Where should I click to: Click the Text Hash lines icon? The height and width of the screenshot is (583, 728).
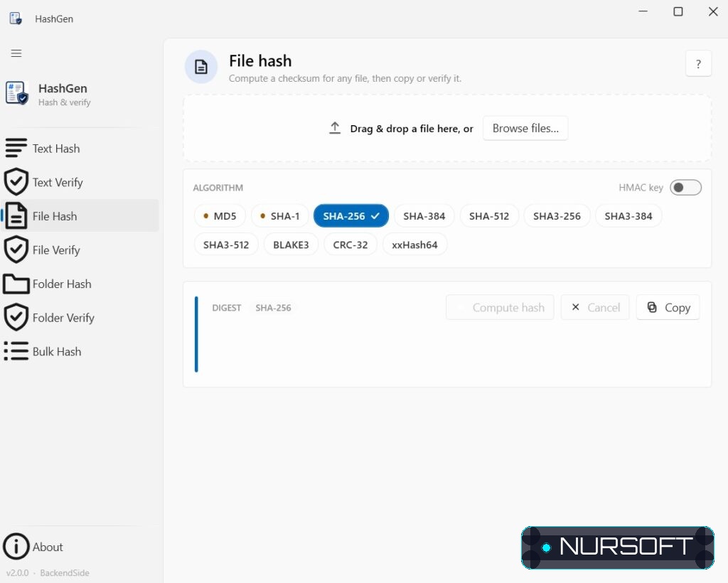point(16,148)
